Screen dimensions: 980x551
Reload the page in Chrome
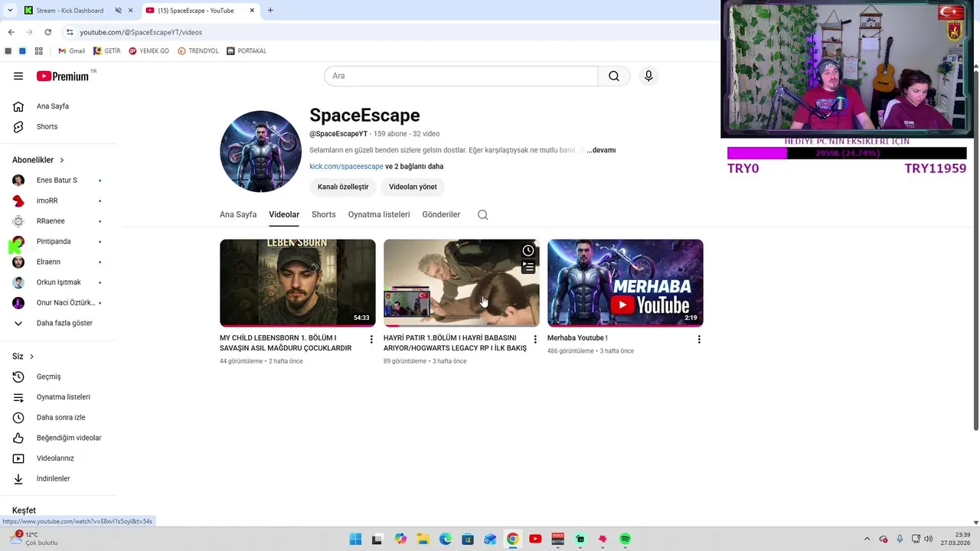point(47,32)
